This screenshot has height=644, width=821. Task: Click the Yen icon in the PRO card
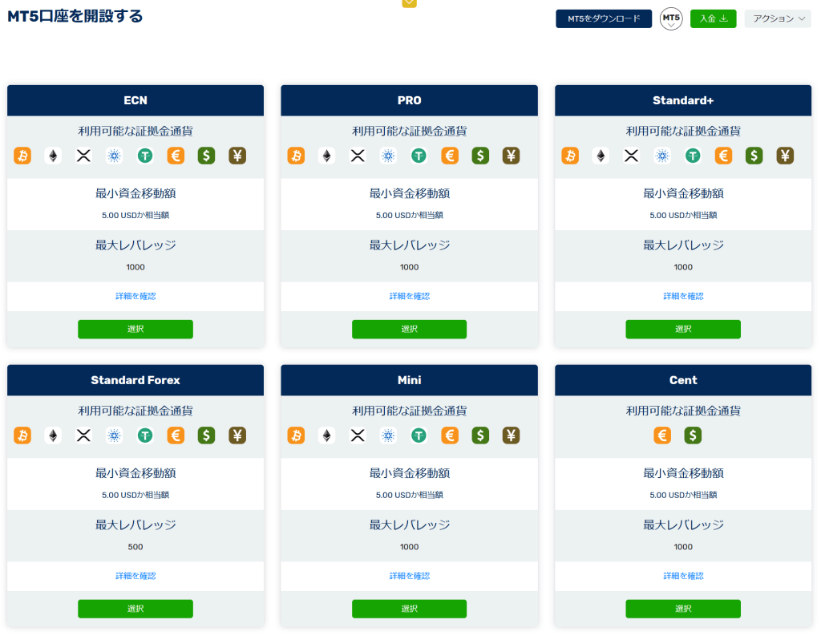(511, 156)
